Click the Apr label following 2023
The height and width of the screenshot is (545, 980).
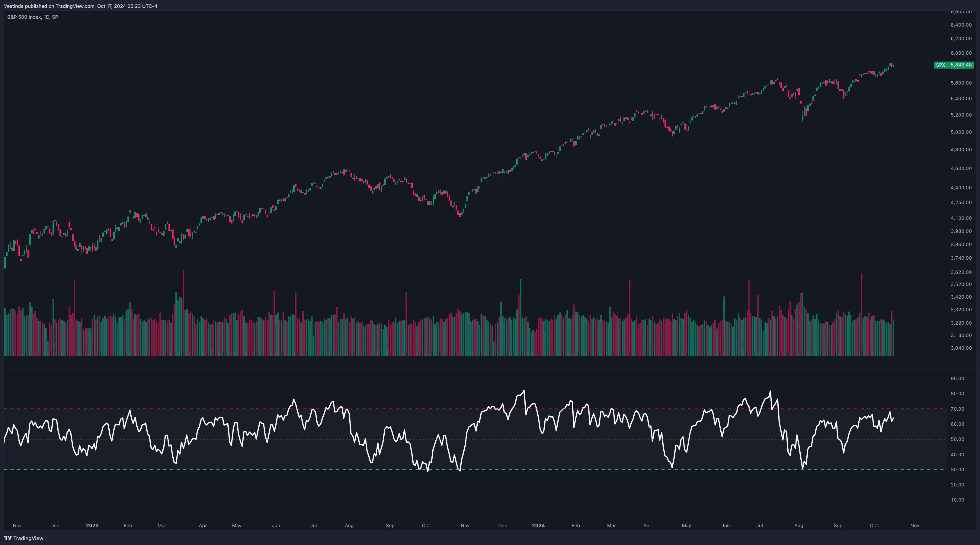tap(203, 526)
